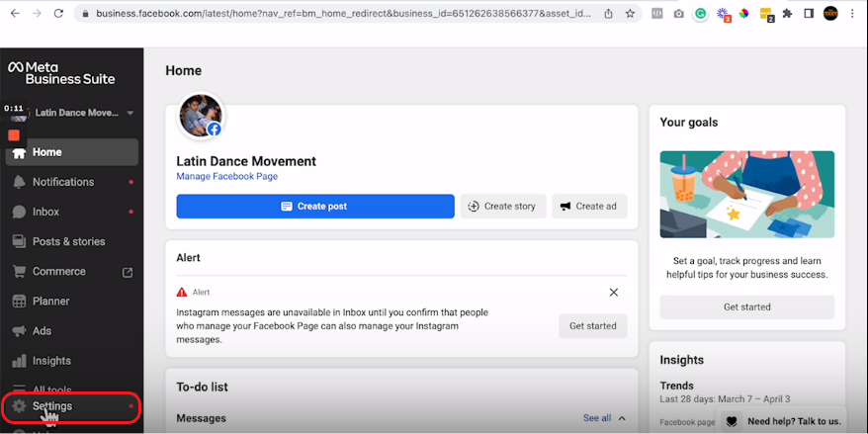The width and height of the screenshot is (868, 434).
Task: Open Planner in the sidebar
Action: [72, 302]
